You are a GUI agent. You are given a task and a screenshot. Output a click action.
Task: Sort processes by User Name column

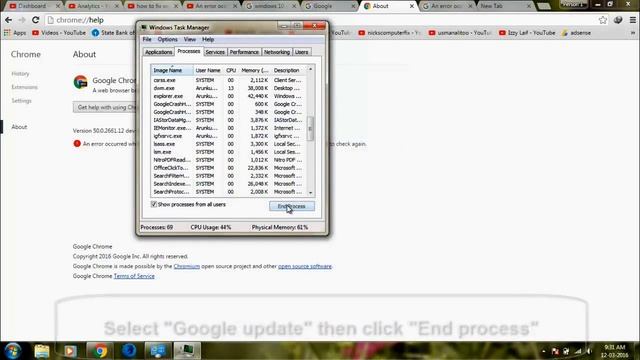[208, 70]
